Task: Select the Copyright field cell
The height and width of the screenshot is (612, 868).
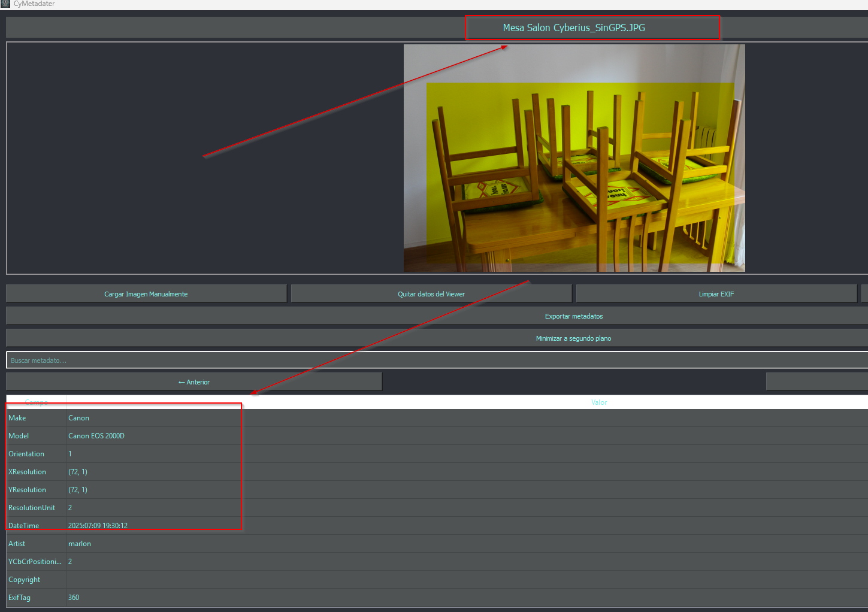Action: click(36, 580)
